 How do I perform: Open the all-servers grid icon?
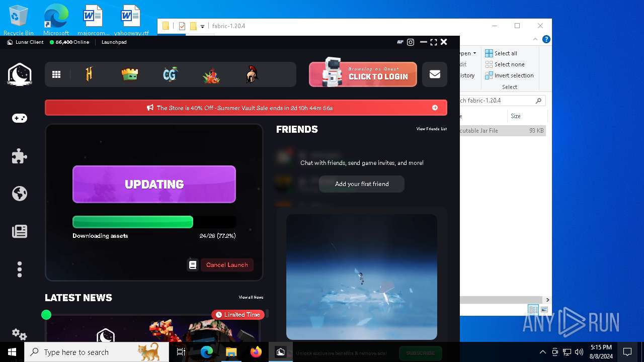(56, 74)
